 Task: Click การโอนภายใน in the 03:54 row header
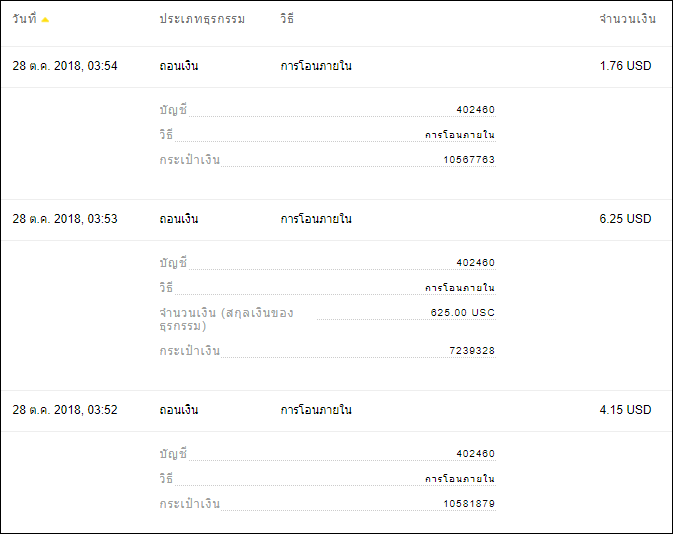pos(316,66)
